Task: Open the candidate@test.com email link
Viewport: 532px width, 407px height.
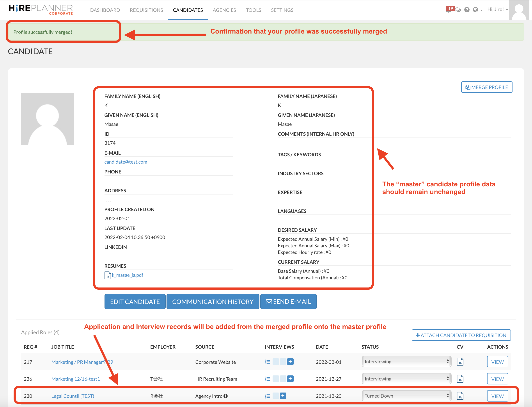Action: point(126,162)
